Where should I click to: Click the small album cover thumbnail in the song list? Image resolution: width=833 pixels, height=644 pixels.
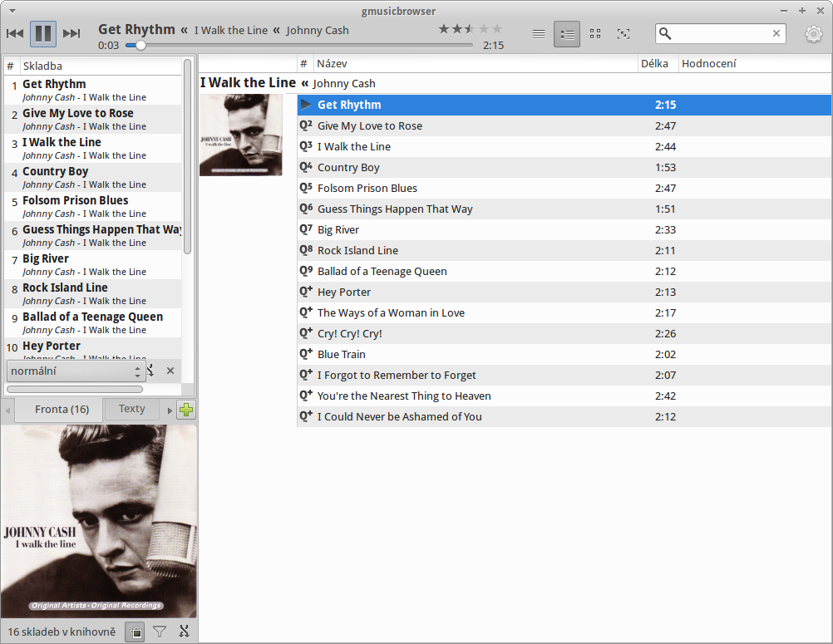[240, 135]
